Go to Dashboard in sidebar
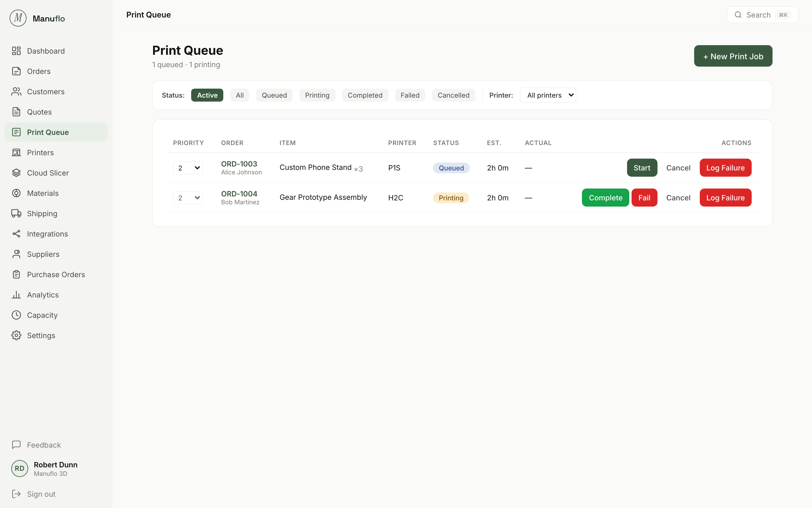 [56, 51]
